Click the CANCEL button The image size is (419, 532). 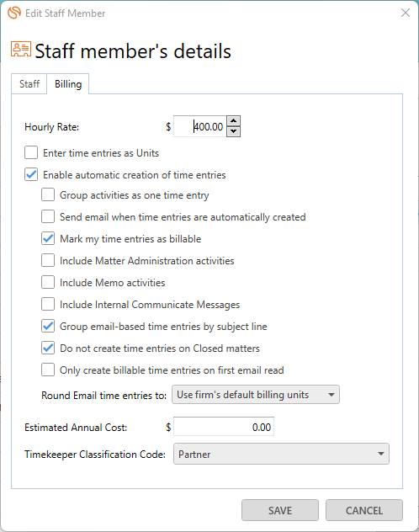(364, 510)
